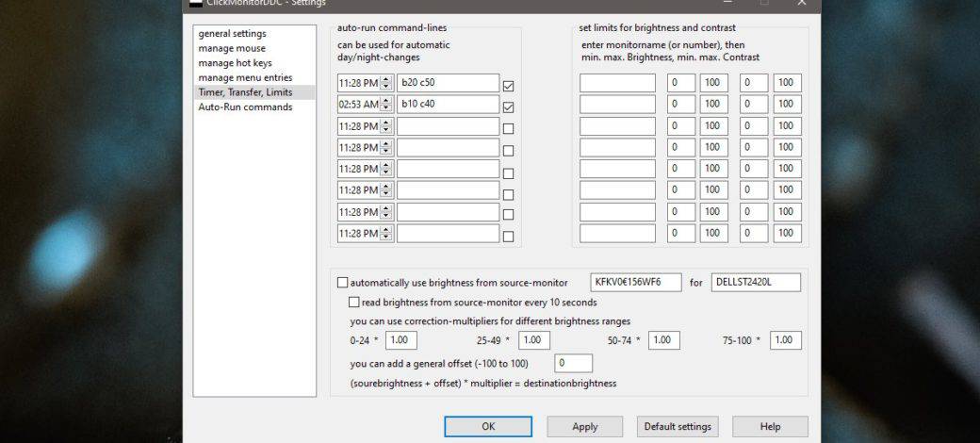Click the down arrow on the first row's time spinner
The height and width of the screenshot is (443, 980).
pyautogui.click(x=386, y=87)
